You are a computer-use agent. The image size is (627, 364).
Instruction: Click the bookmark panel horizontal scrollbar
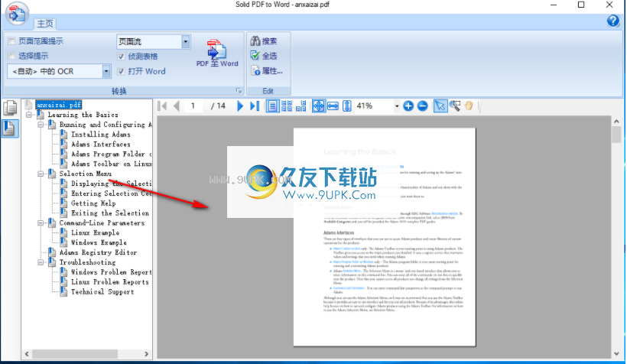click(75, 354)
